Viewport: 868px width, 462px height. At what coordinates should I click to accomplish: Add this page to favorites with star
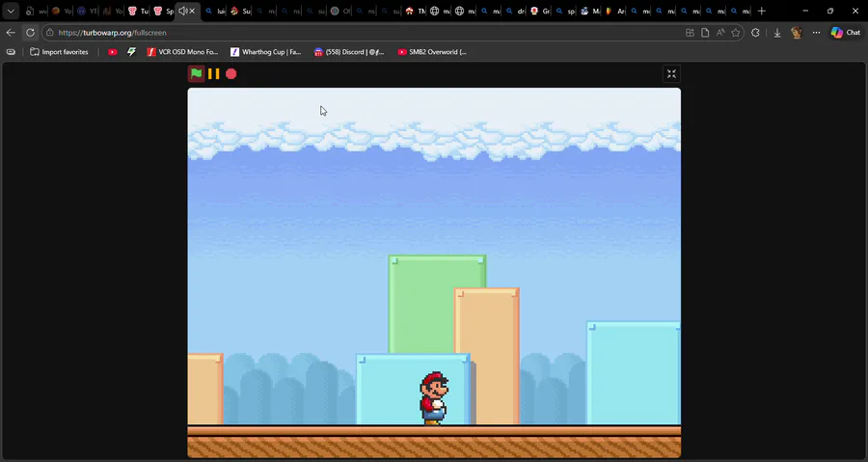(x=735, y=33)
